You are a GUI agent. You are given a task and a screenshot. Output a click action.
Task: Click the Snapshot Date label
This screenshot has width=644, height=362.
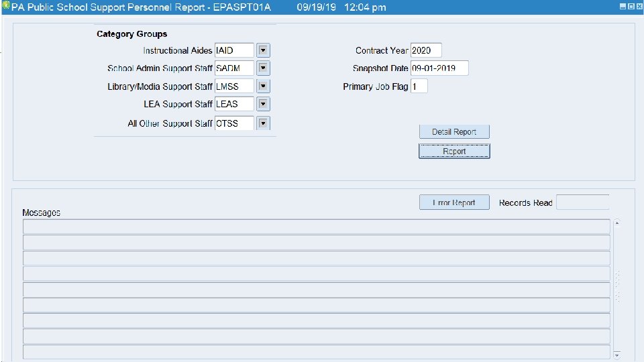pos(380,68)
